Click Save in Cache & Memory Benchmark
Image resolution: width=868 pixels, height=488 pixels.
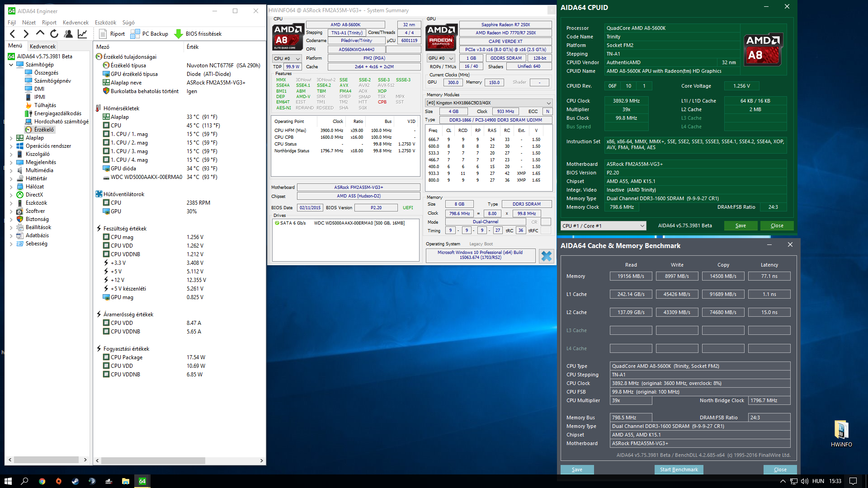577,469
